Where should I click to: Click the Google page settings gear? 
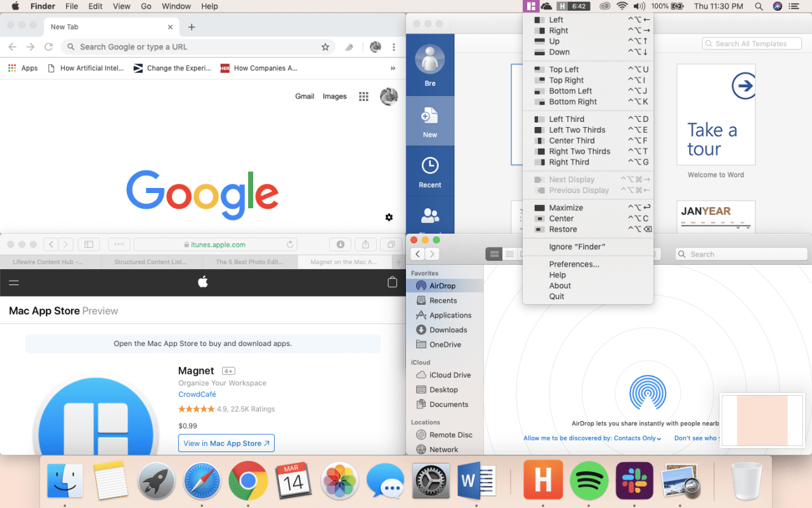(x=389, y=217)
